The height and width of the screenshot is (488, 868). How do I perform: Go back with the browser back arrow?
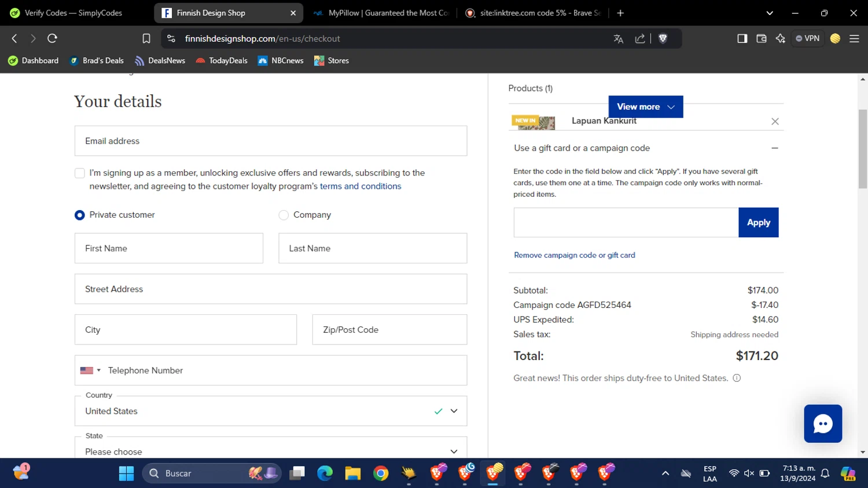coord(14,38)
